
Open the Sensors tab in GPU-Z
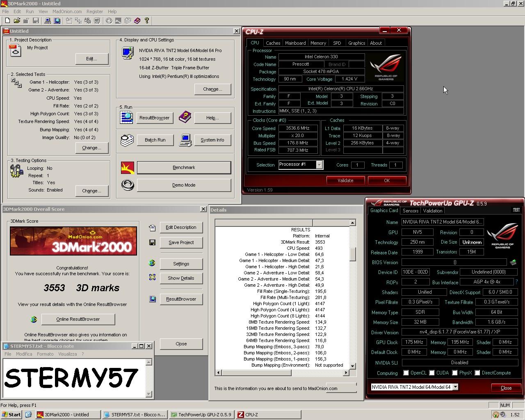pyautogui.click(x=411, y=211)
